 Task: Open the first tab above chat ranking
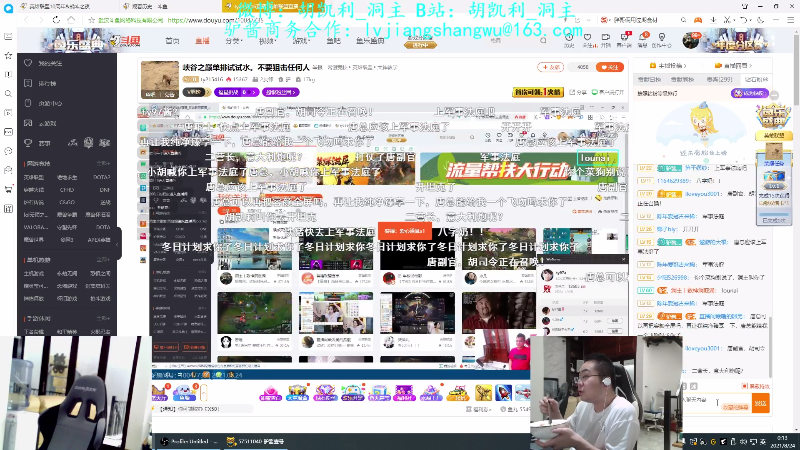[649, 80]
